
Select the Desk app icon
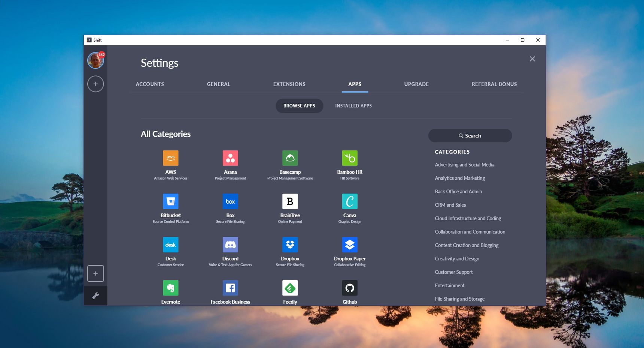point(170,245)
